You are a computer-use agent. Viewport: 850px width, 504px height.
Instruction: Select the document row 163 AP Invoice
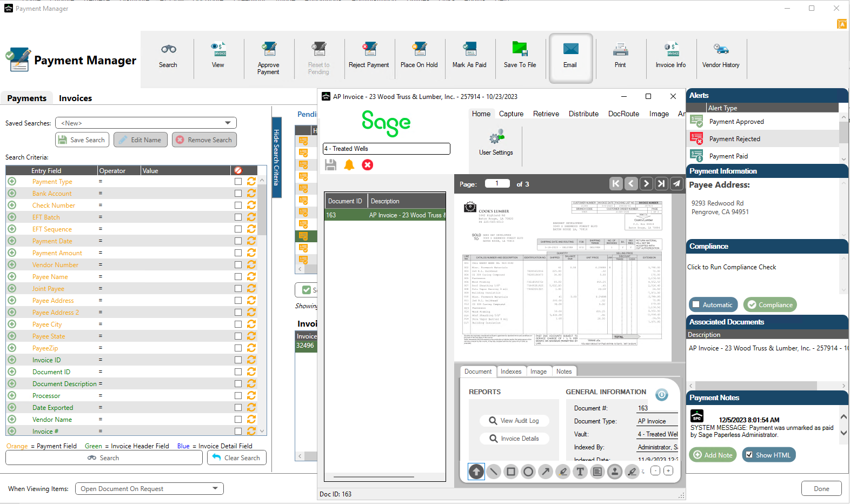385,215
